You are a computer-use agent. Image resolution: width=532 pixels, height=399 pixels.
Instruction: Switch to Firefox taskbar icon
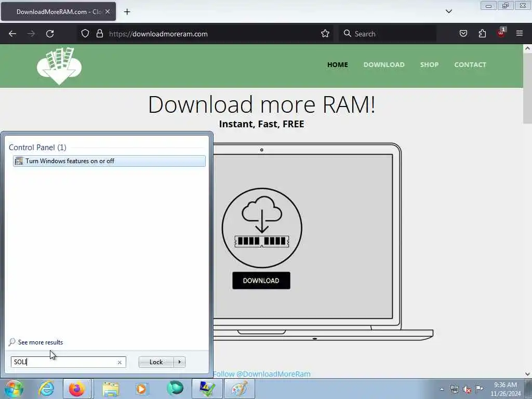click(77, 389)
